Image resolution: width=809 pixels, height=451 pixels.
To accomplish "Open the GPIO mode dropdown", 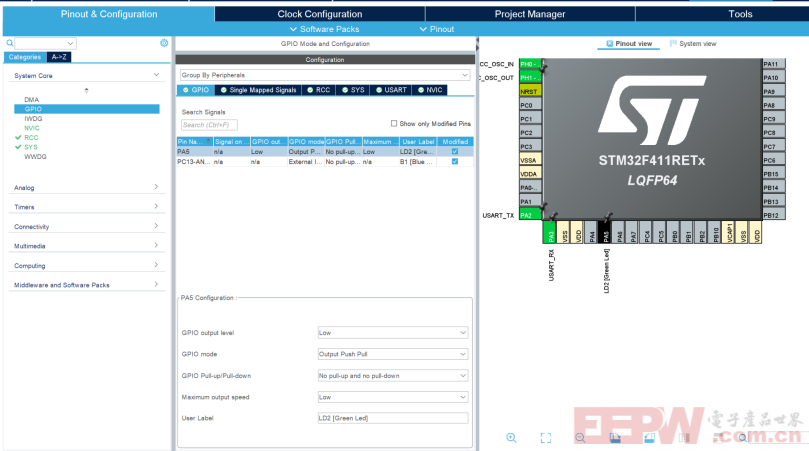I will (x=393, y=354).
